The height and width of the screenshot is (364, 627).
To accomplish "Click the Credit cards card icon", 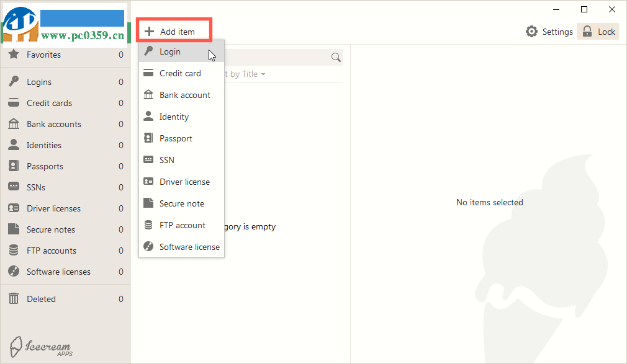I will 13,102.
